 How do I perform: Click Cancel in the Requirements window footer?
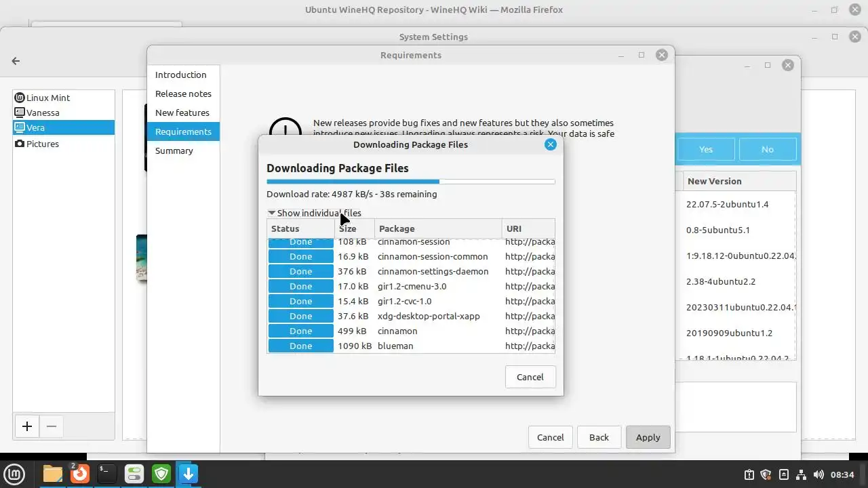[x=551, y=437]
